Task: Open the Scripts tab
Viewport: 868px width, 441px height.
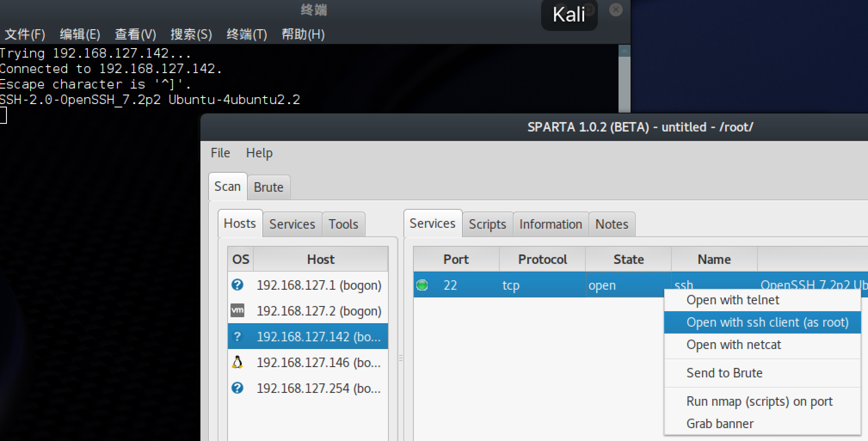Action: pyautogui.click(x=487, y=224)
